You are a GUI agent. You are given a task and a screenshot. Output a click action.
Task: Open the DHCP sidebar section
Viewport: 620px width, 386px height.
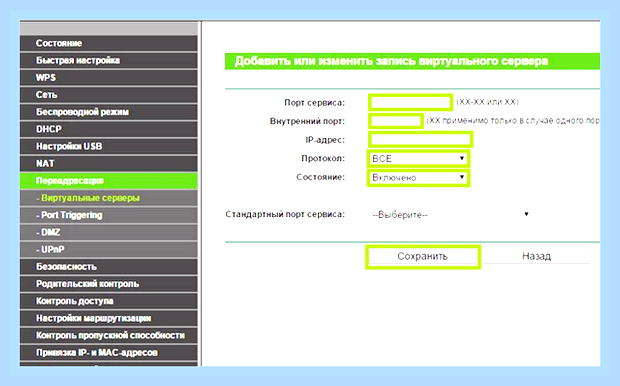click(x=109, y=129)
